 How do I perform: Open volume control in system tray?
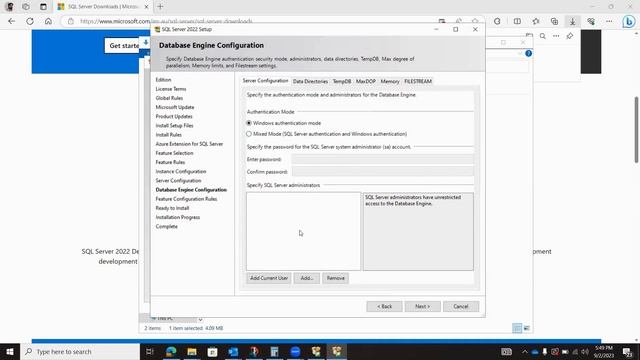point(585,351)
